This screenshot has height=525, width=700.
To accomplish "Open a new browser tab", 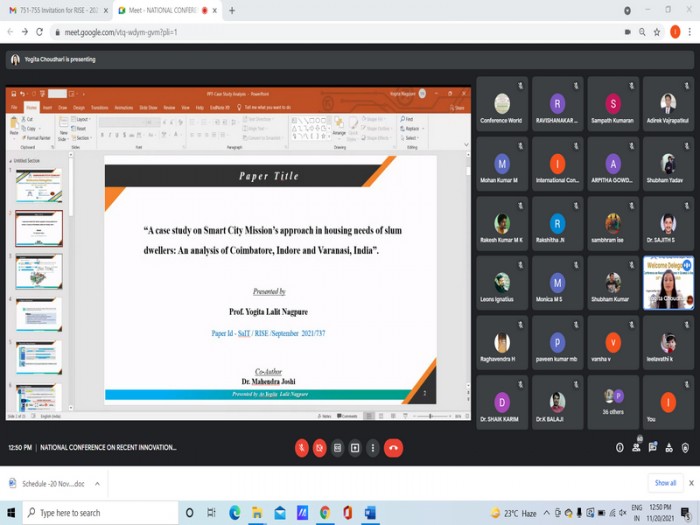I will tap(232, 10).
